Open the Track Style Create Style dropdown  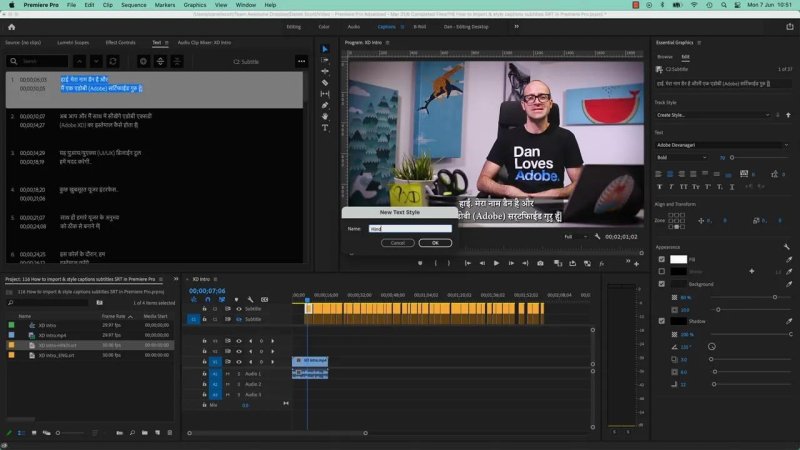click(x=713, y=115)
